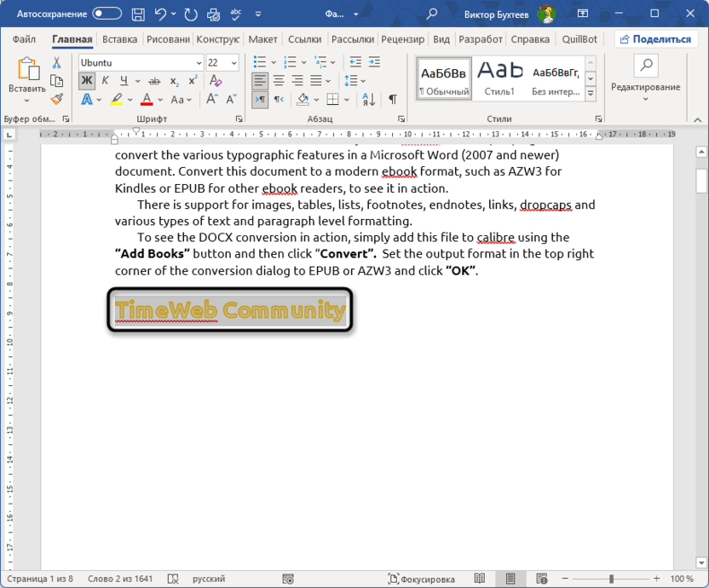Switch to the Макет tab
This screenshot has width=709, height=588.
pos(262,39)
